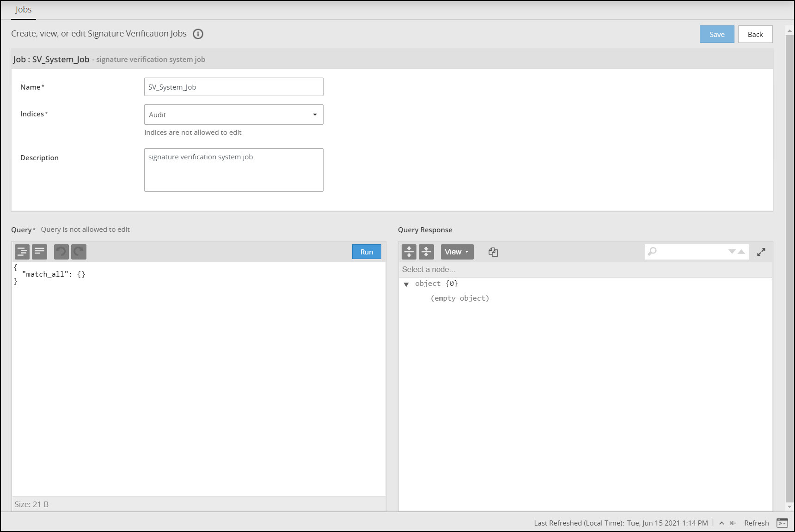Screen dimensions: 795x532
Task: Open the Indices dropdown showing Audit
Action: 234,115
